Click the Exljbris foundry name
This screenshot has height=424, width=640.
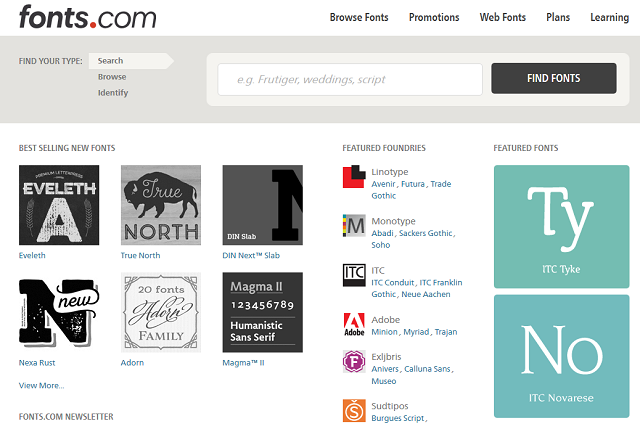387,357
